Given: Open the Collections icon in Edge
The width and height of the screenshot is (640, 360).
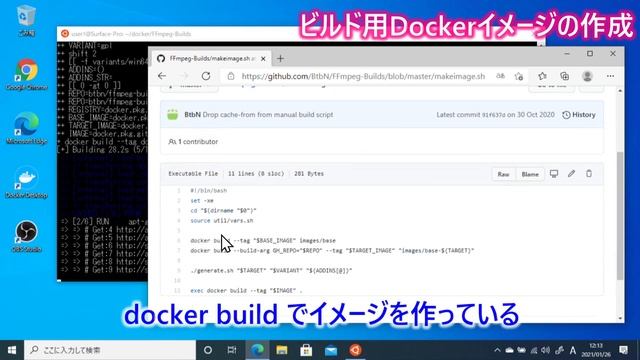Looking at the screenshot, I should pos(564,76).
